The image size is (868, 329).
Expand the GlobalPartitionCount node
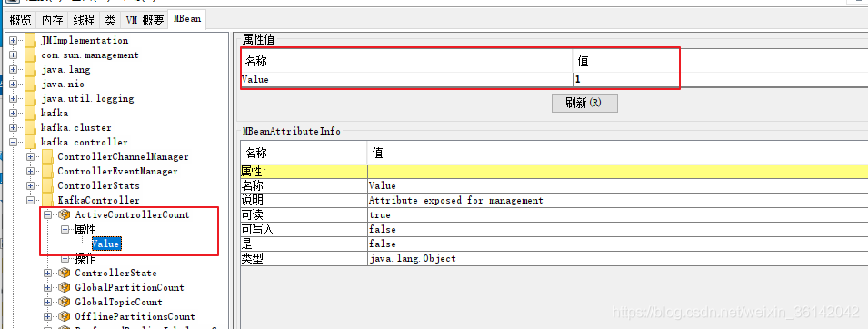[x=47, y=287]
